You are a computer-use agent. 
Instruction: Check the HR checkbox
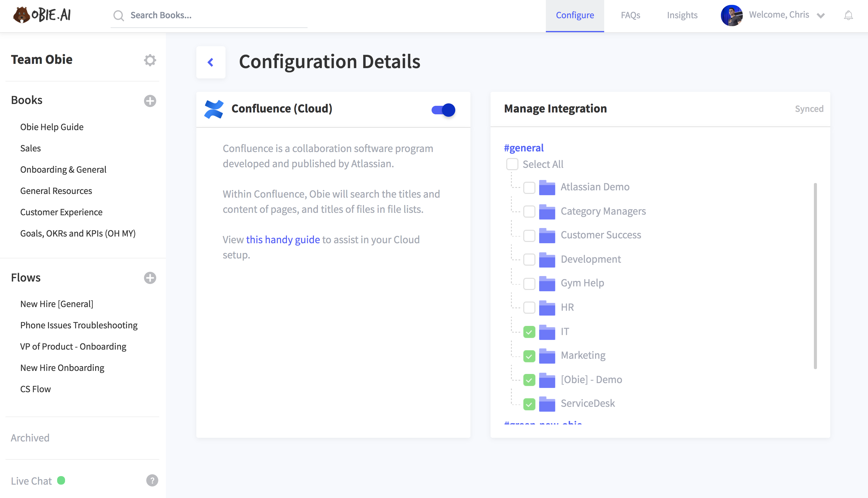[529, 307]
